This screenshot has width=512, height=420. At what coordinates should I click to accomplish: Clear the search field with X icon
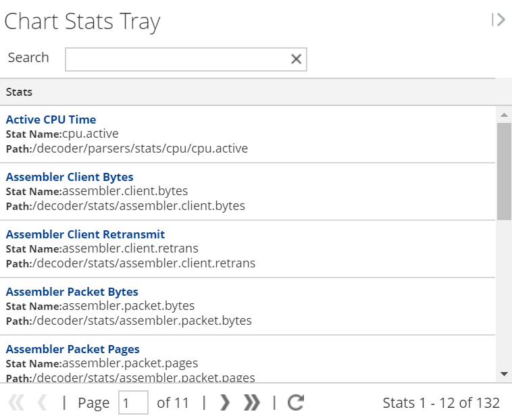[x=296, y=59]
